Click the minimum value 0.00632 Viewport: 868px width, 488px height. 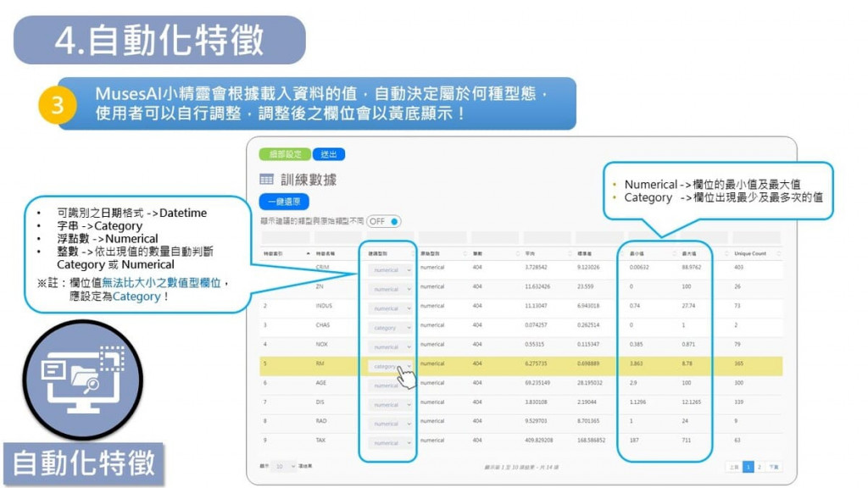click(x=639, y=267)
